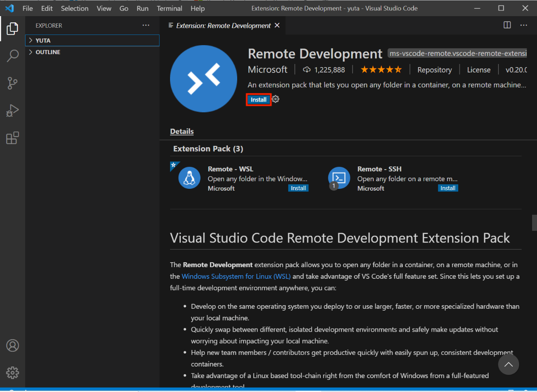The image size is (537, 392).
Task: Open the Extensions view
Action: pos(13,138)
